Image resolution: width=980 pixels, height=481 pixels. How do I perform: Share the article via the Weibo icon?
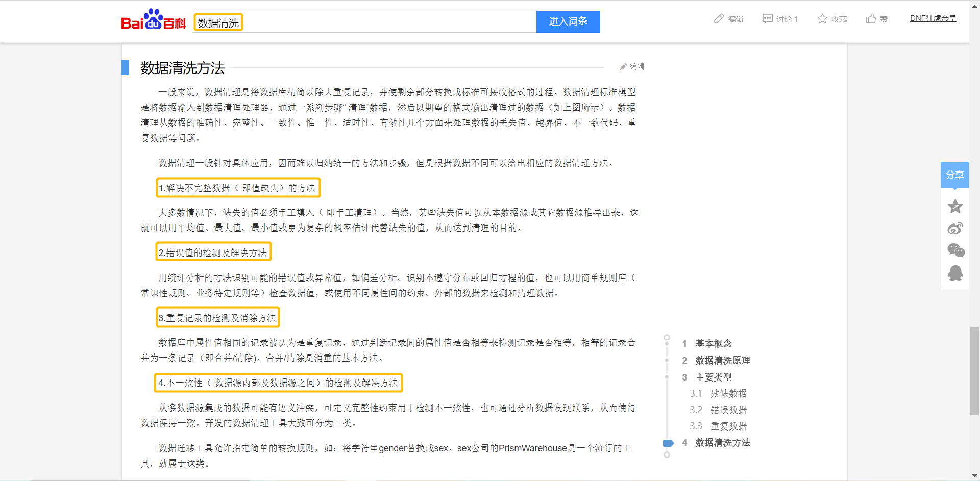point(955,228)
